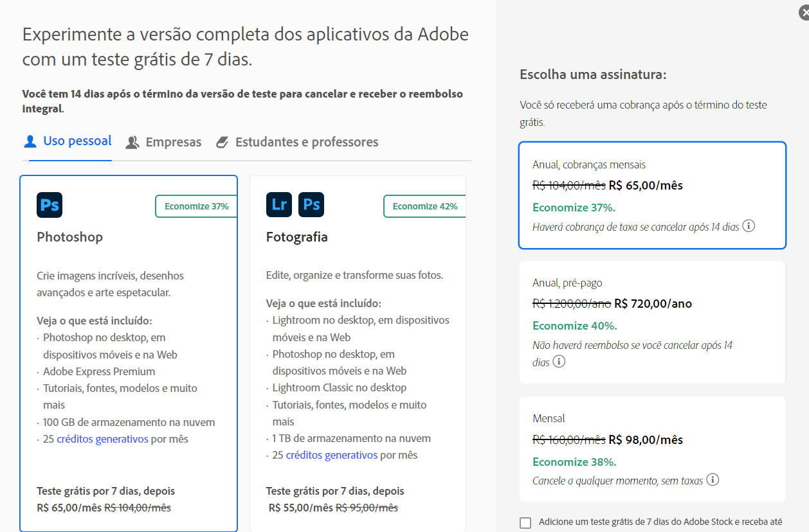Click the pencil icon beside Estudantes e professores
Viewport: 809px width, 532px height.
224,141
